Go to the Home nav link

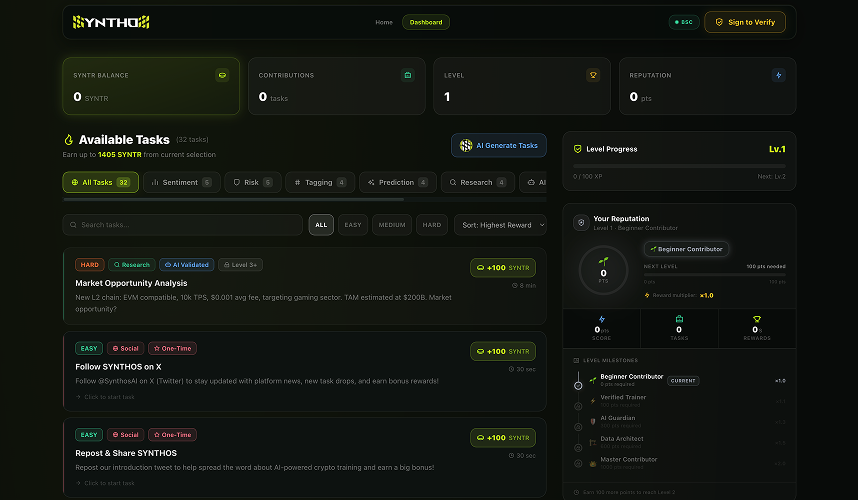tap(384, 22)
